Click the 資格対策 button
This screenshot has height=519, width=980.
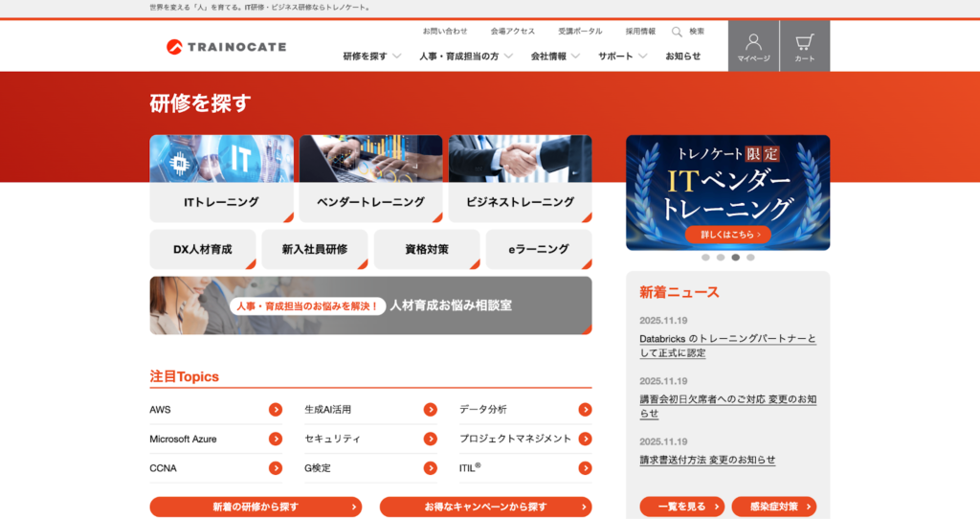(x=427, y=249)
